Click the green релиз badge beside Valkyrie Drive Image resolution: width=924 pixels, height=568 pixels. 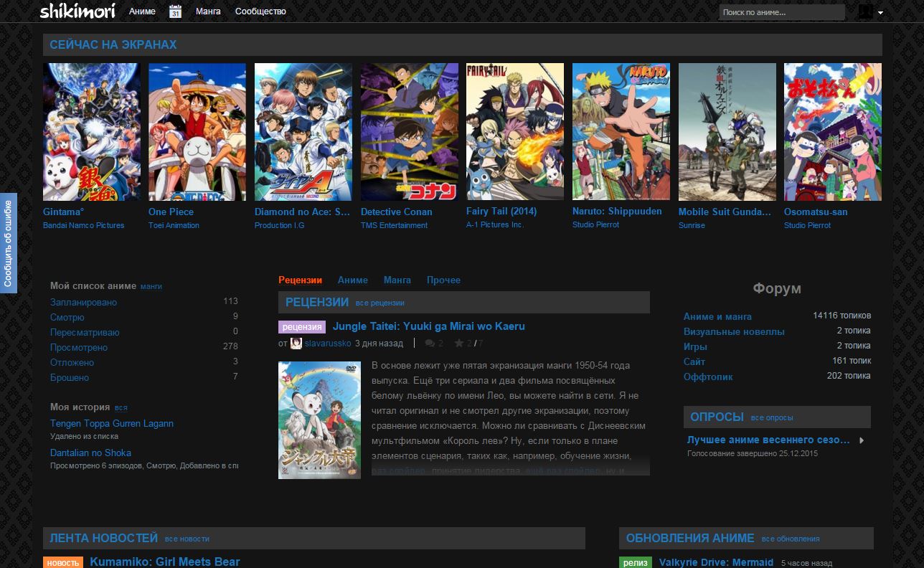point(636,563)
